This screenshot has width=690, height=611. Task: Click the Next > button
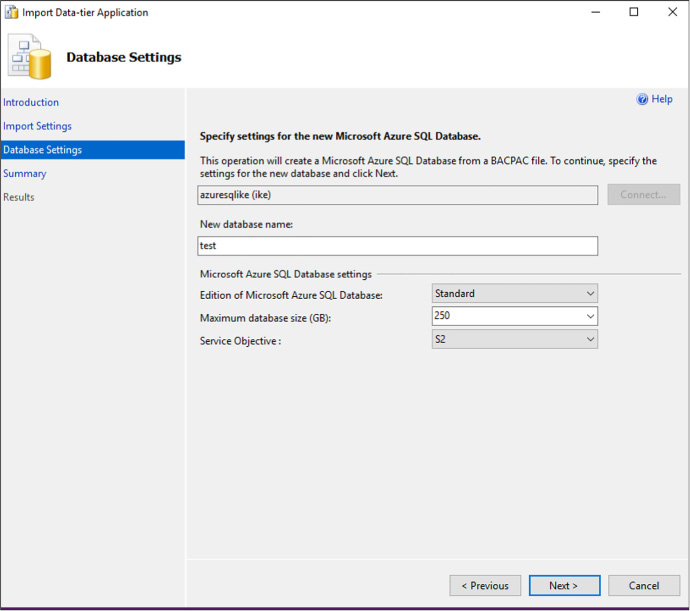564,585
